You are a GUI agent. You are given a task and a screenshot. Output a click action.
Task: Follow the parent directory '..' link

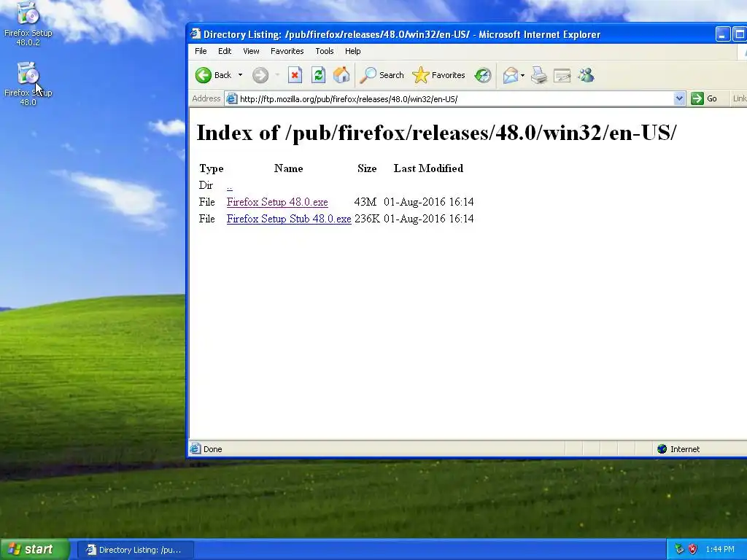tap(230, 186)
